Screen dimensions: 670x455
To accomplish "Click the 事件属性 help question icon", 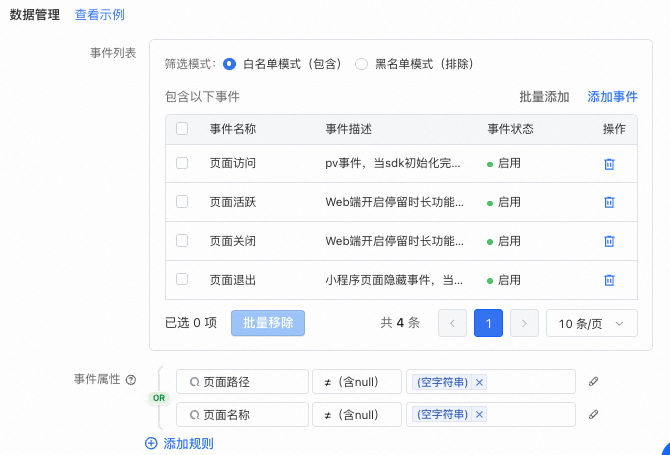I will coord(131,380).
